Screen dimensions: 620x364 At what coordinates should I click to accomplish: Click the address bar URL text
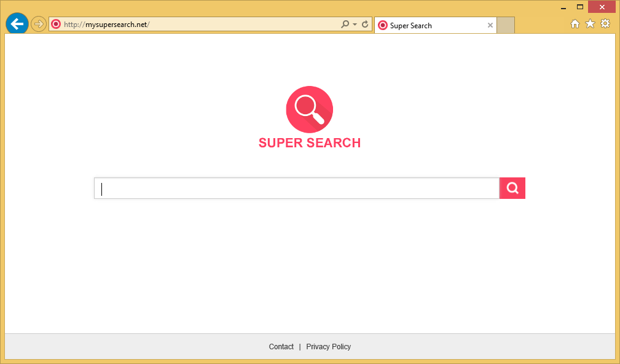(107, 25)
